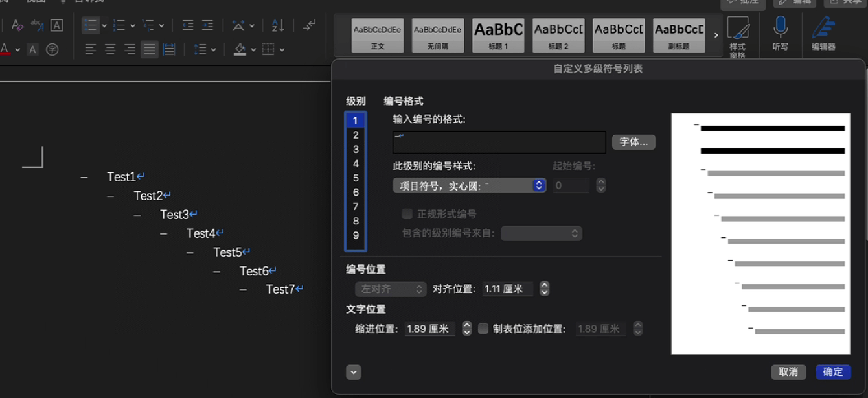
Task: Open 左对齐 alignment dropdown
Action: (391, 289)
